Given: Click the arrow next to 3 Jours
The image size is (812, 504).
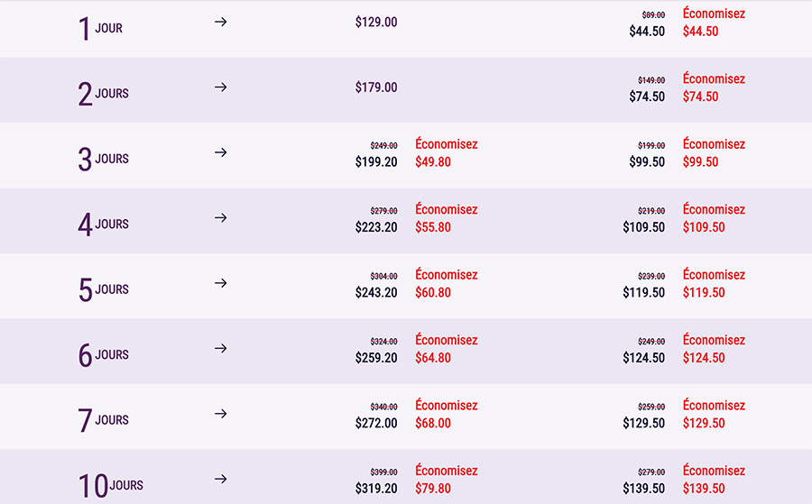Looking at the screenshot, I should click(220, 152).
